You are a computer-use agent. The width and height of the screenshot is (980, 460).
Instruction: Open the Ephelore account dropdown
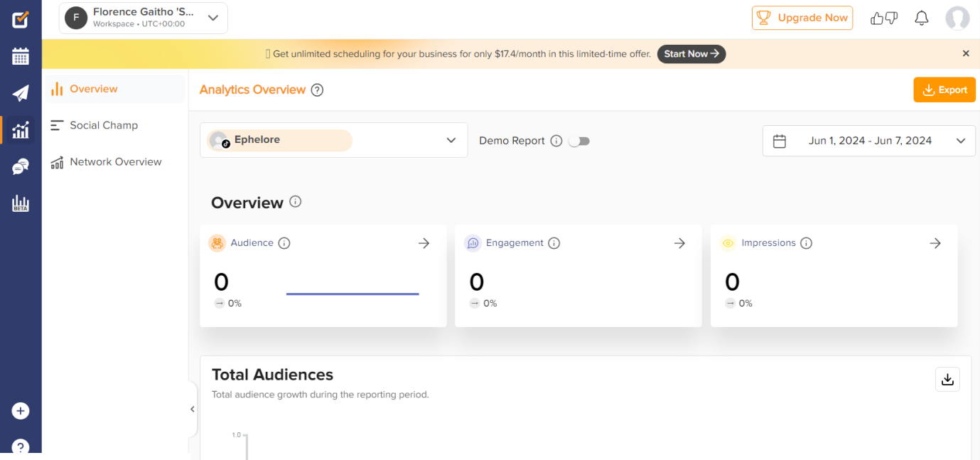[x=333, y=140]
